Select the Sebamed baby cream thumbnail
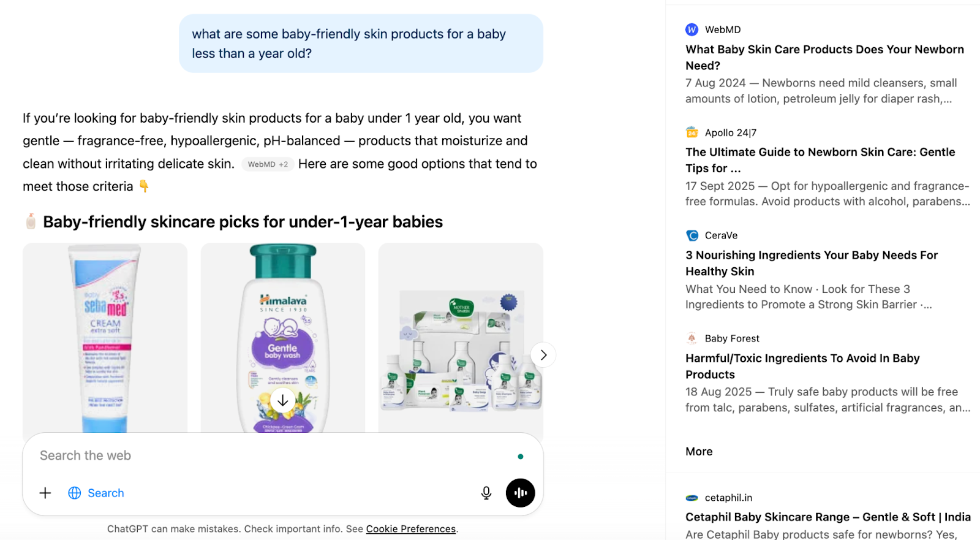The image size is (980, 540). click(x=105, y=337)
